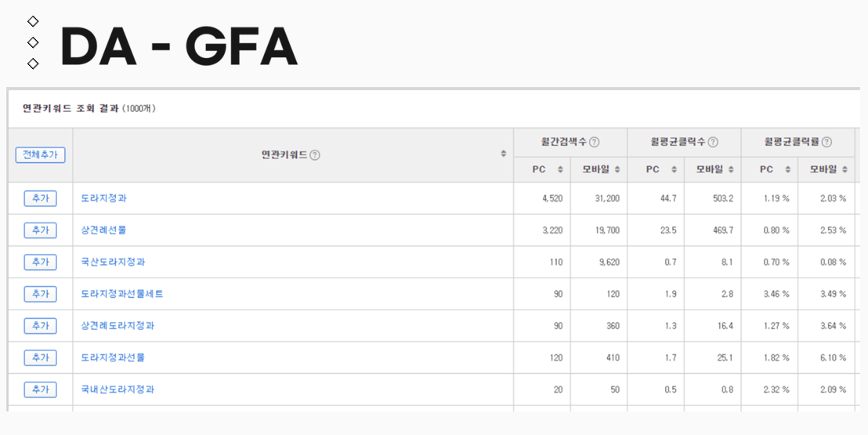The image size is (868, 435).
Task: Sort 월간검색수 모바일 column
Action: [617, 169]
